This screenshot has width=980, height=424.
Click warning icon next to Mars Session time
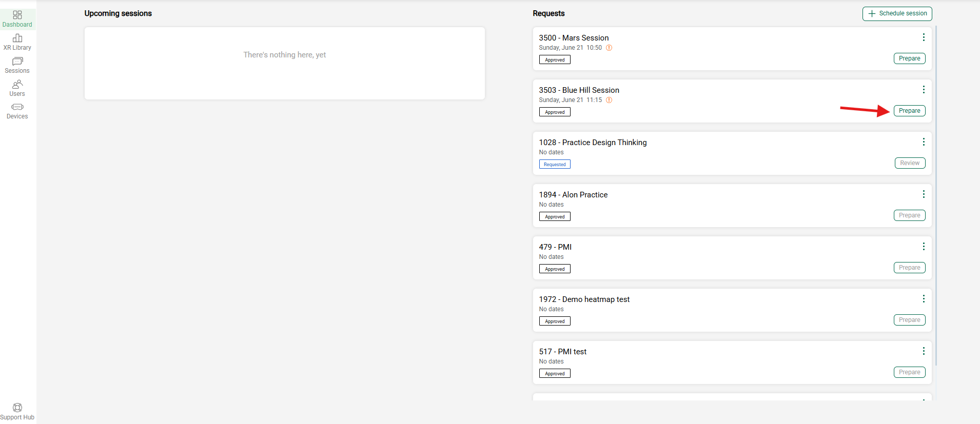click(609, 48)
